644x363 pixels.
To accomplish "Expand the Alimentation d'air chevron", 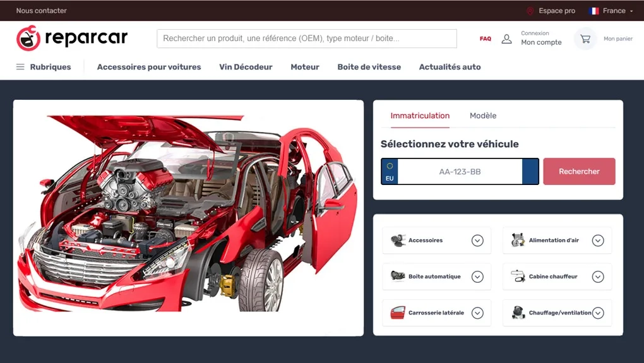I will 597,241.
